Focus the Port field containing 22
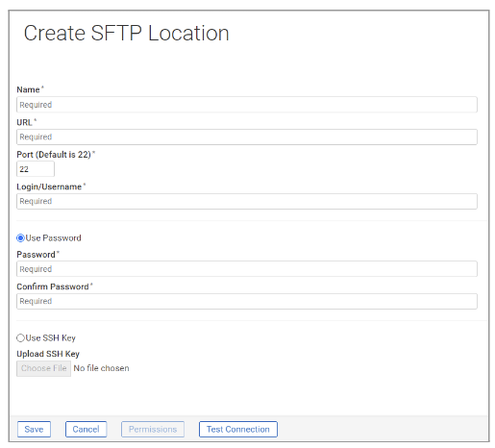Image resolution: width=495 pixels, height=448 pixels. 36,169
